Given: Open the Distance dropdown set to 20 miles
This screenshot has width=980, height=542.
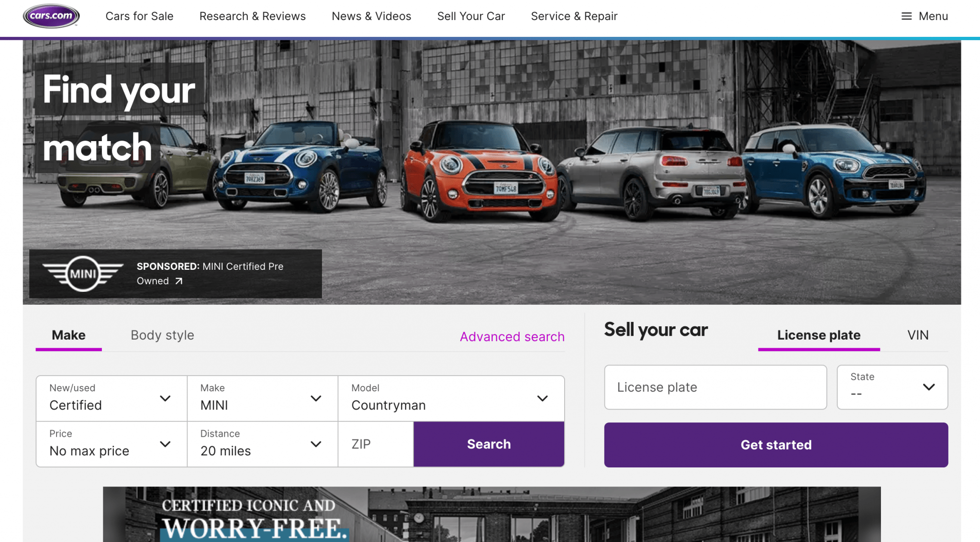Looking at the screenshot, I should pyautogui.click(x=262, y=443).
